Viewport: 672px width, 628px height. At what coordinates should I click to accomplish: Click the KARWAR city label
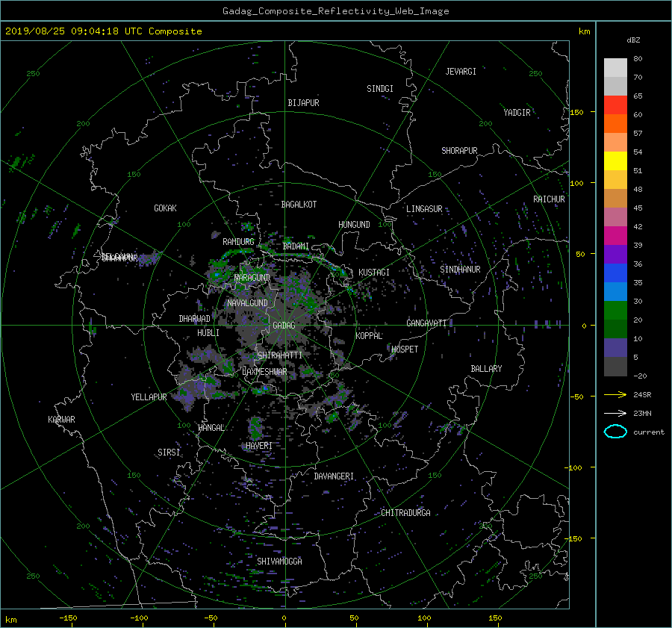(61, 420)
